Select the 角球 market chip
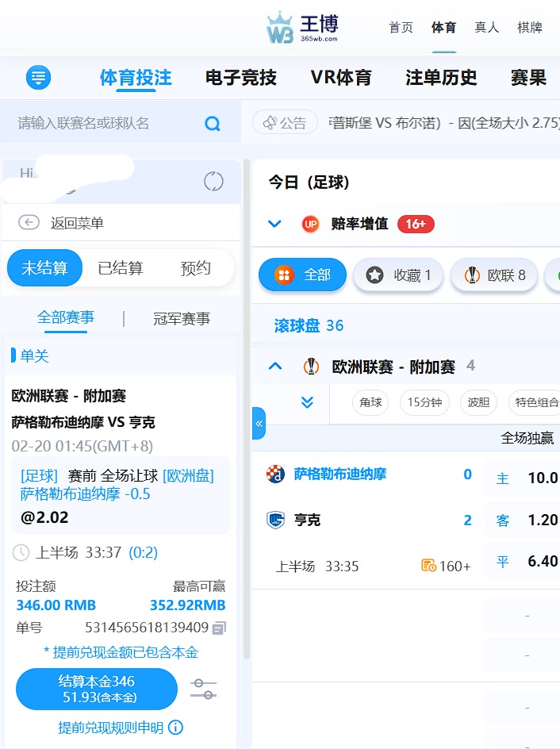This screenshot has width=560, height=749. click(370, 402)
